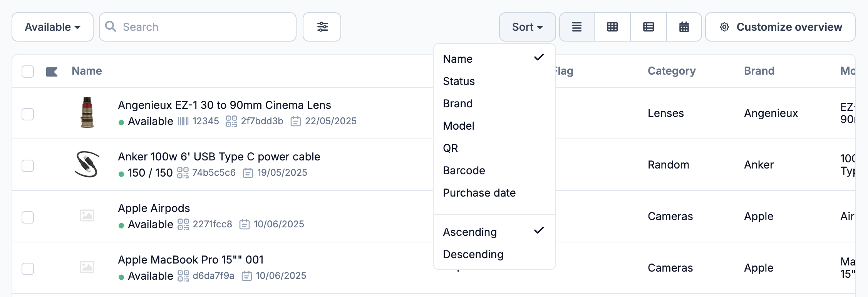Click the Anker brand cell

[759, 165]
